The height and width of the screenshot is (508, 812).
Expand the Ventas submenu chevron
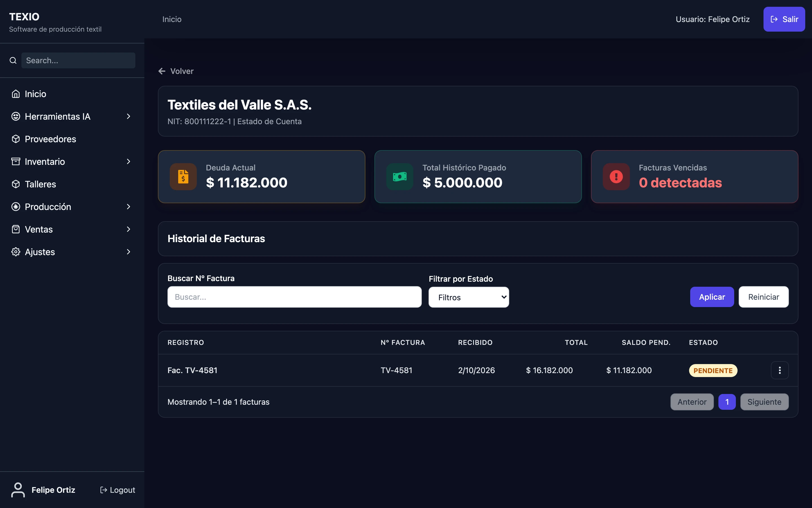(x=128, y=229)
